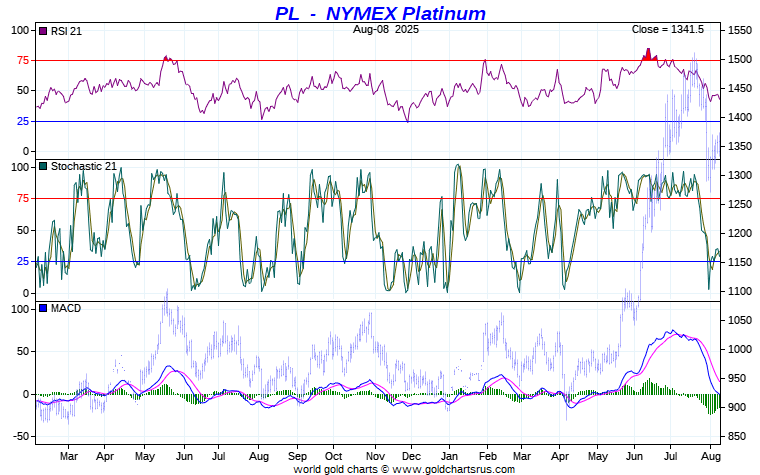This screenshot has height=475, width=760.
Task: Click the Jan label on the time axis
Action: coord(450,456)
